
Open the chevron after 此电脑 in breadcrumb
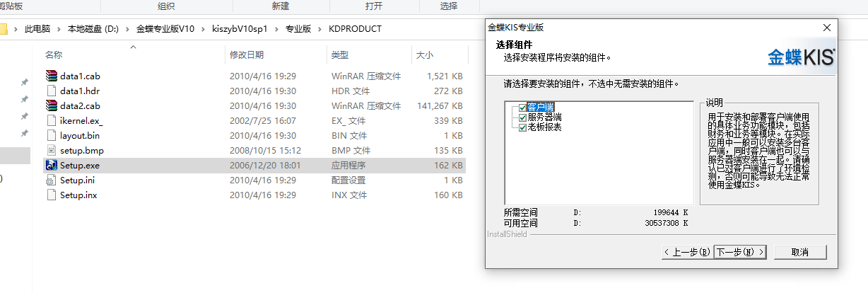[x=59, y=29]
